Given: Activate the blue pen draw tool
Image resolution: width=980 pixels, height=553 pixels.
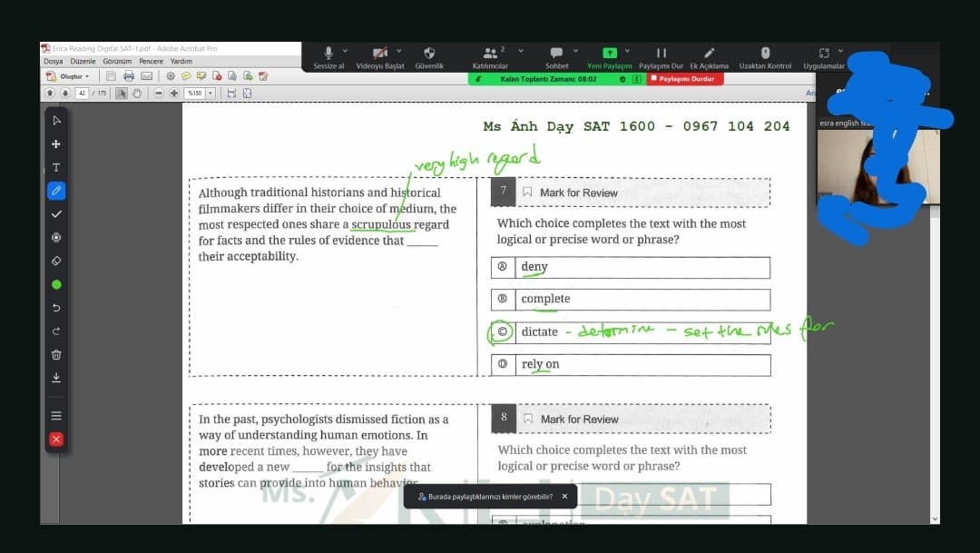Looking at the screenshot, I should tap(56, 190).
